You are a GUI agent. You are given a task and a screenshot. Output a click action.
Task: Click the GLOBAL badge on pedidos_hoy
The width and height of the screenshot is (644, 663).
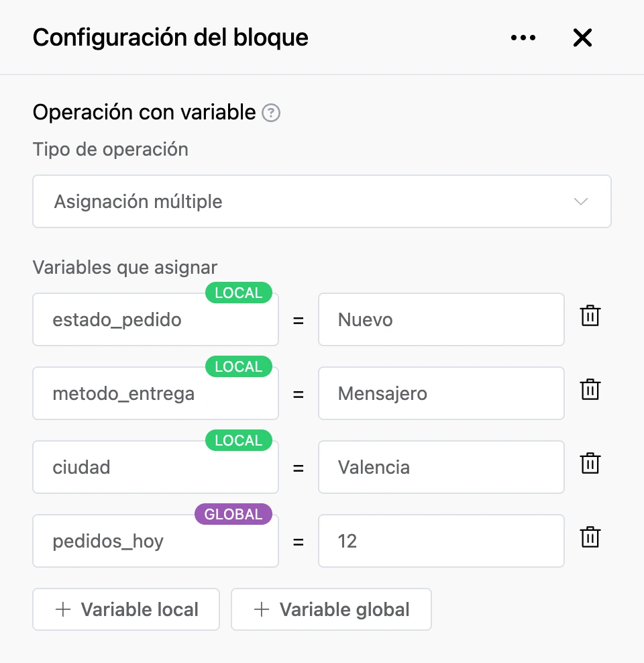point(233,514)
